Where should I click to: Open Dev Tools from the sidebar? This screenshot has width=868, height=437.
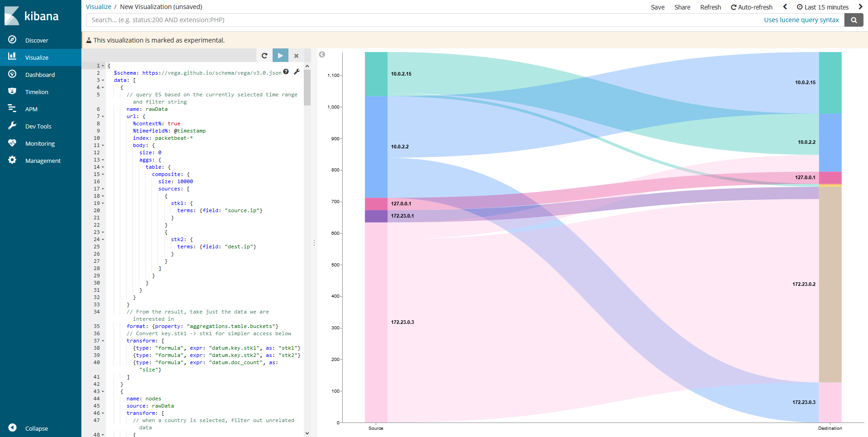tap(39, 126)
